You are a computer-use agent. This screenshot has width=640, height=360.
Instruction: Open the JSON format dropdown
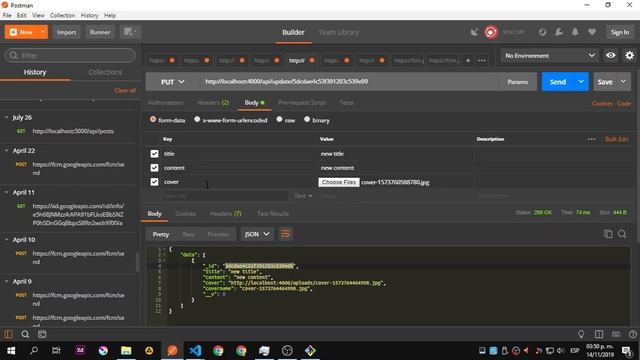(x=257, y=234)
